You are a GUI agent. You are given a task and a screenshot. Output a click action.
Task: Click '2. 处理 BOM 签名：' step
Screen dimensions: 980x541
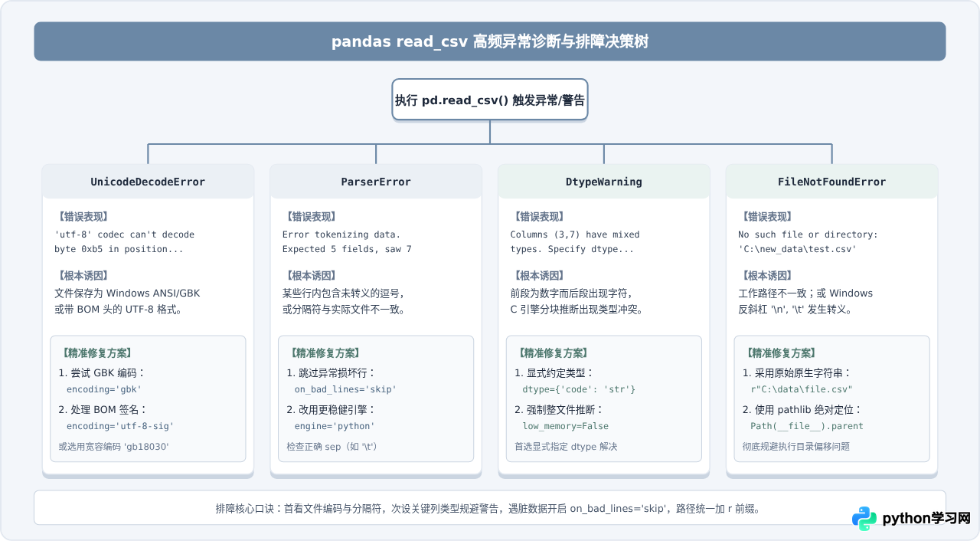(x=103, y=409)
